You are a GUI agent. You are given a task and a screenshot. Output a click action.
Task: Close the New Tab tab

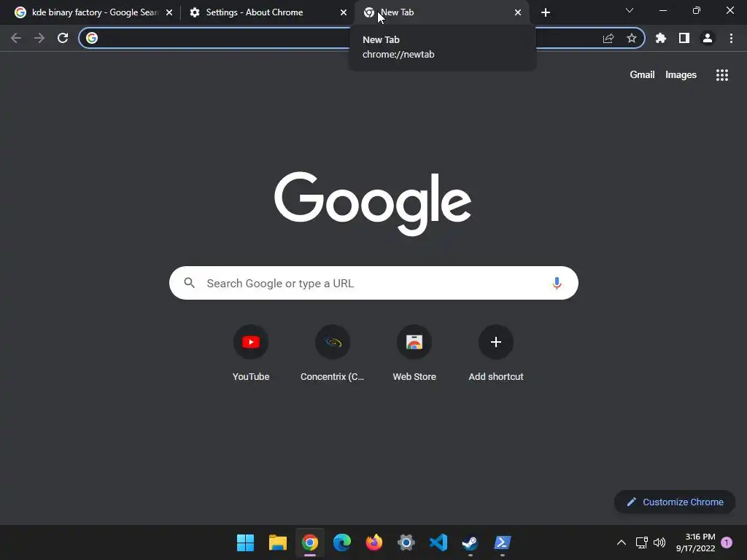coord(518,12)
